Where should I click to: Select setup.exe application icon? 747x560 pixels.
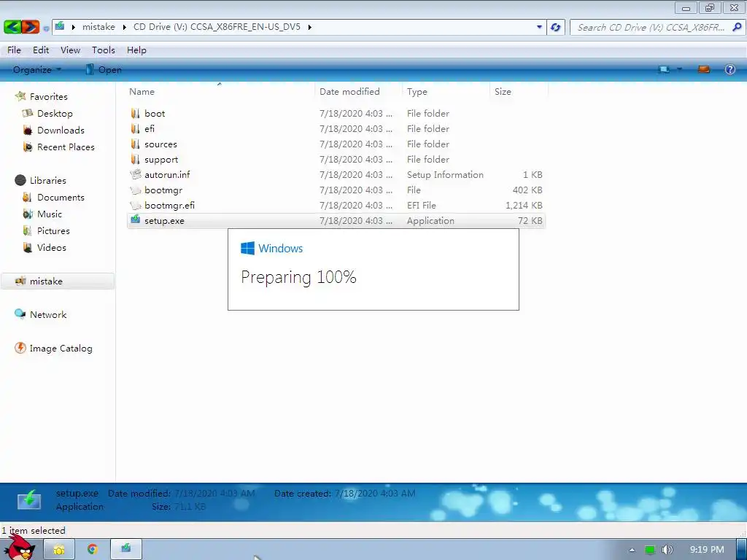tap(136, 220)
